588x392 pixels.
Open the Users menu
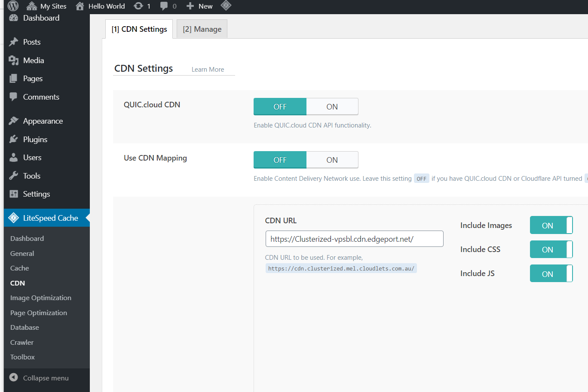click(x=32, y=157)
